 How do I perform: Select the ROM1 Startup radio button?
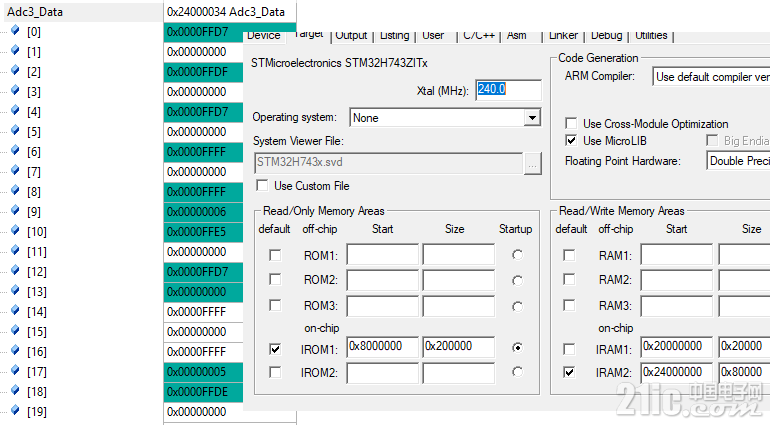point(517,255)
